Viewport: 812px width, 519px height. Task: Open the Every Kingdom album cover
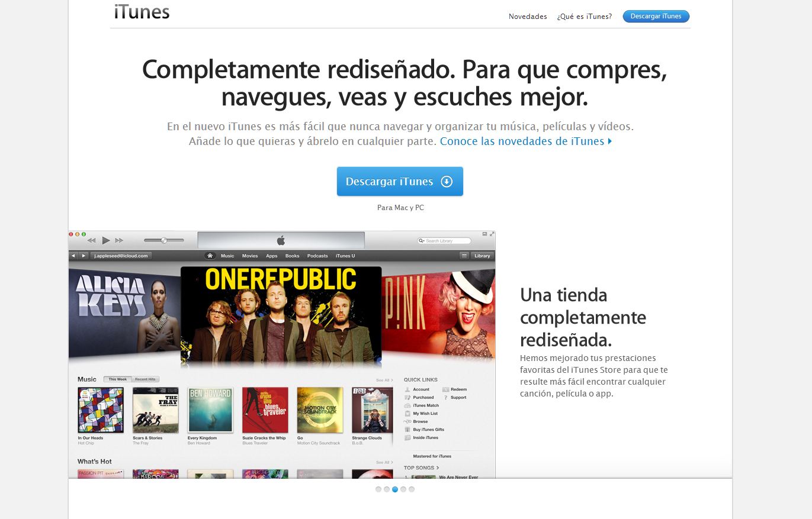(x=210, y=410)
